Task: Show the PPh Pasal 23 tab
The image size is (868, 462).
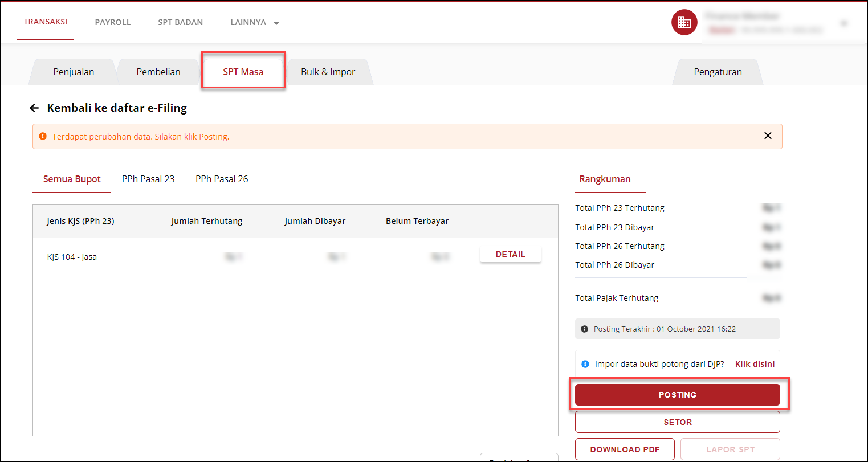Action: (148, 179)
